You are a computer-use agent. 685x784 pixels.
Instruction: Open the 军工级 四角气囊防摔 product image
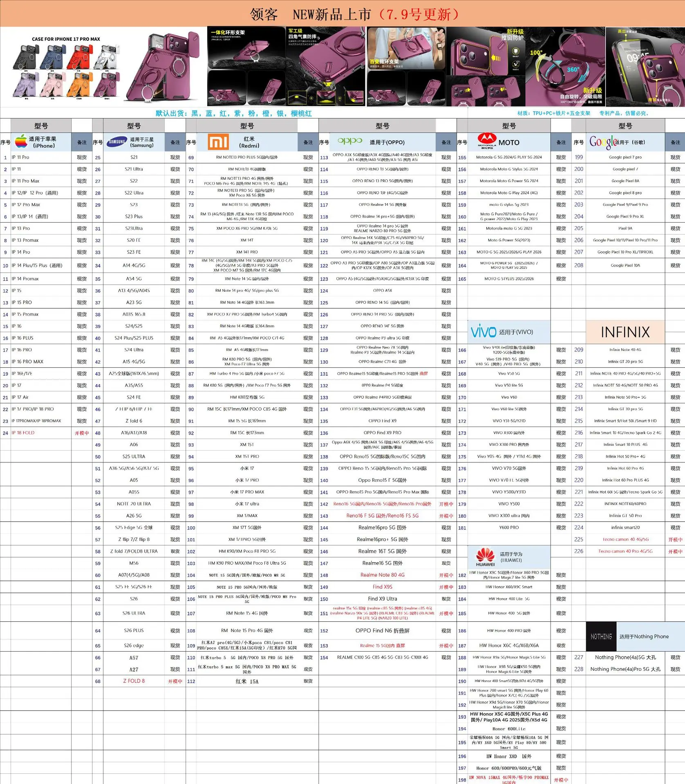coord(326,67)
